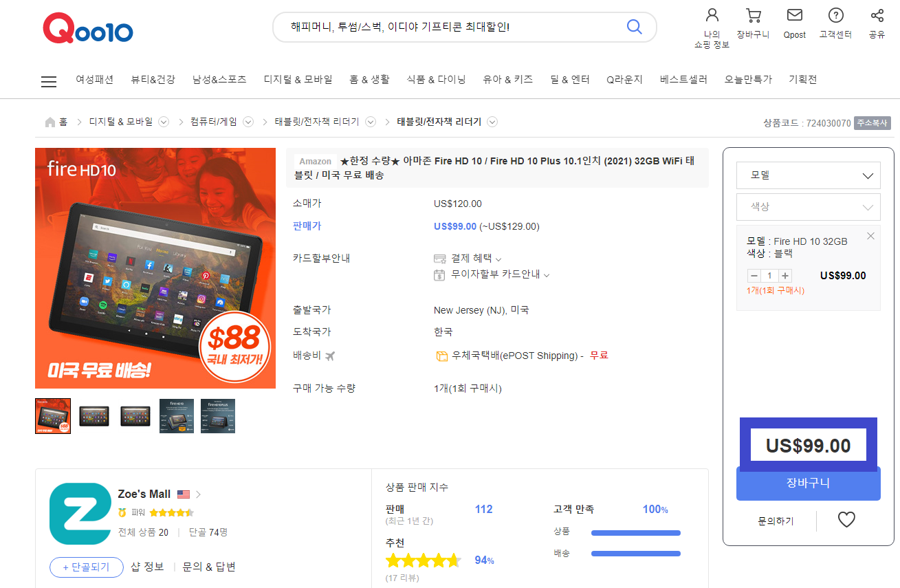Open Qpost mail icon
Viewport: 900px width, 588px height.
[x=794, y=15]
